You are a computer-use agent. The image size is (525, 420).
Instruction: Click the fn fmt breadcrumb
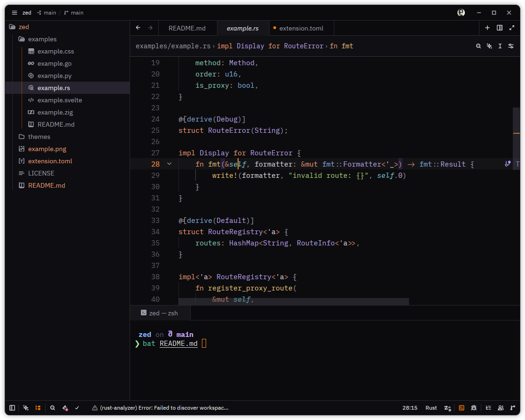click(x=341, y=46)
